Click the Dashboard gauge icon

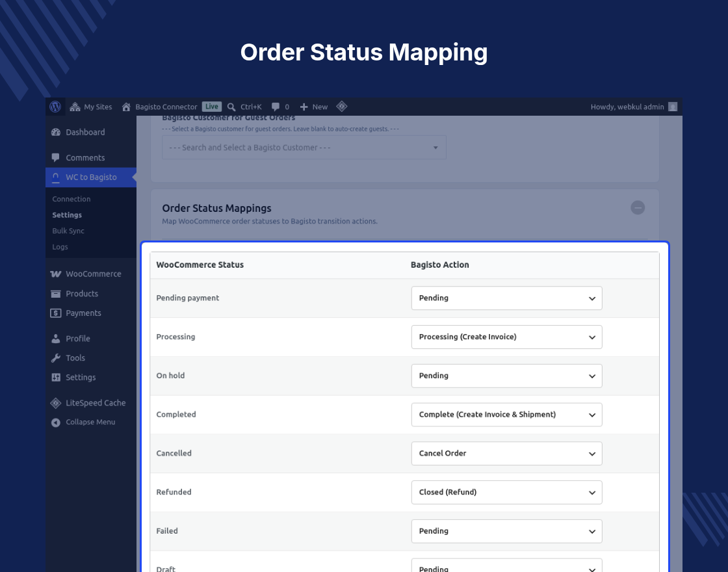pos(56,133)
